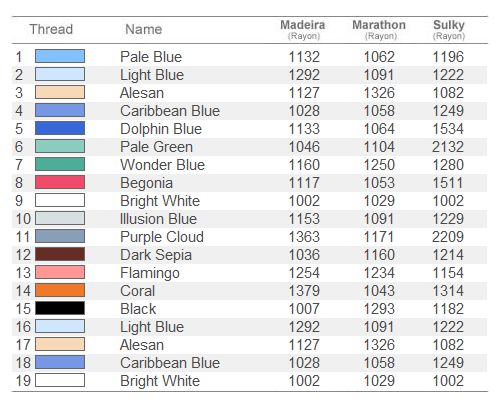Click Sulky value 2132 for Pale Green
This screenshot has height=402, width=500.
point(448,147)
